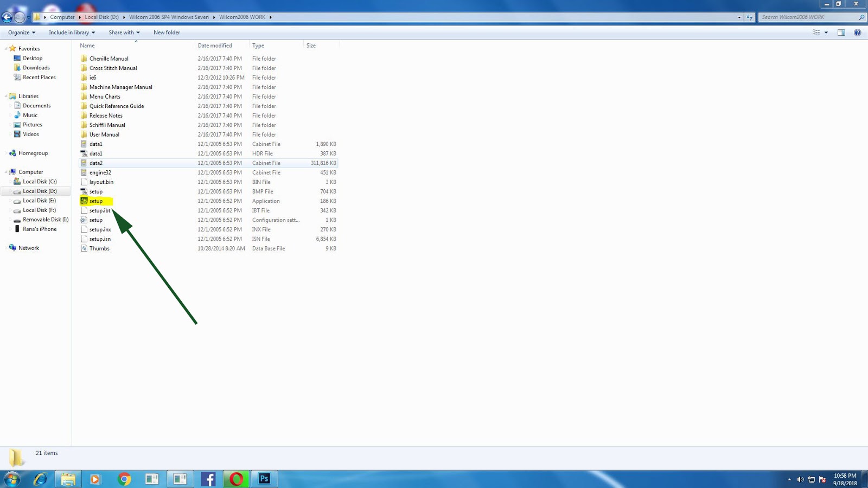This screenshot has width=868, height=488.
Task: Open the Videos library
Action: [x=31, y=134]
